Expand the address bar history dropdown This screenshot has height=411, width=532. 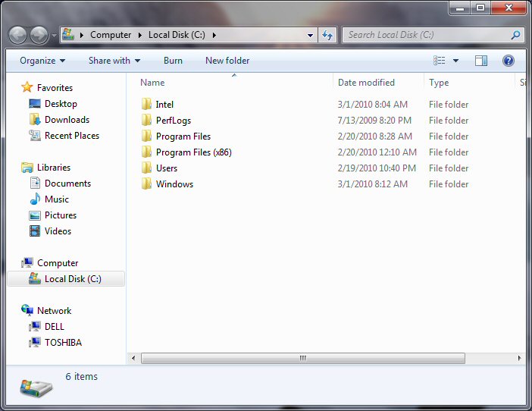(311, 35)
